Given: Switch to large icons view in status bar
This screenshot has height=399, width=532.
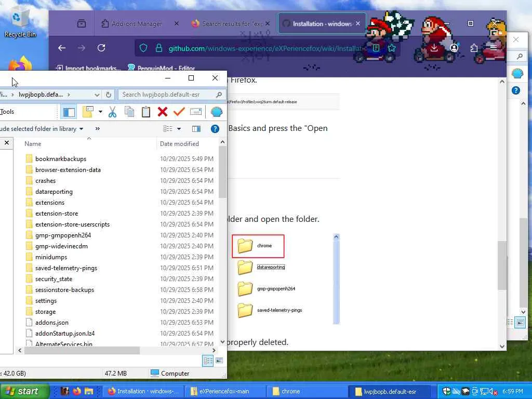Looking at the screenshot, I should point(219,361).
